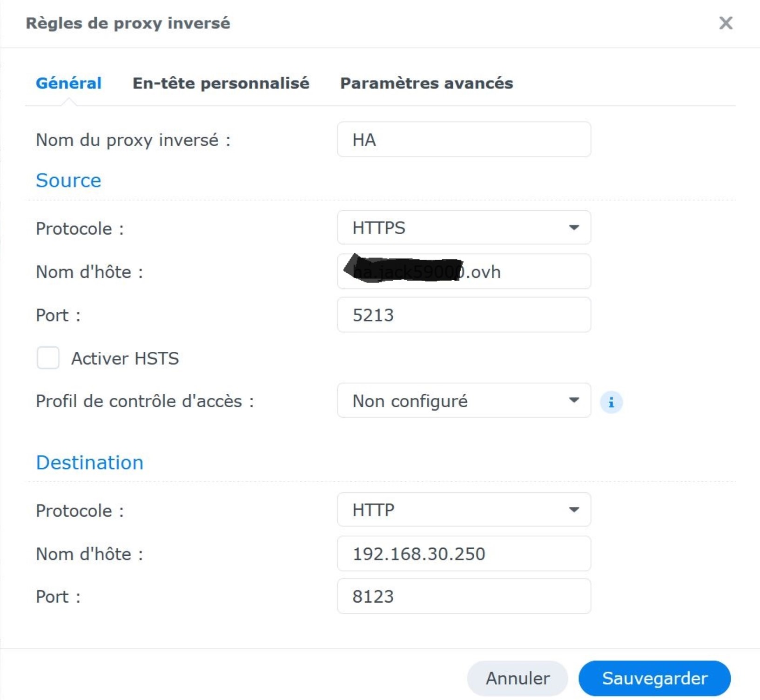This screenshot has height=700, width=760.
Task: Focus the Nom du proxy inversé field
Action: [464, 140]
